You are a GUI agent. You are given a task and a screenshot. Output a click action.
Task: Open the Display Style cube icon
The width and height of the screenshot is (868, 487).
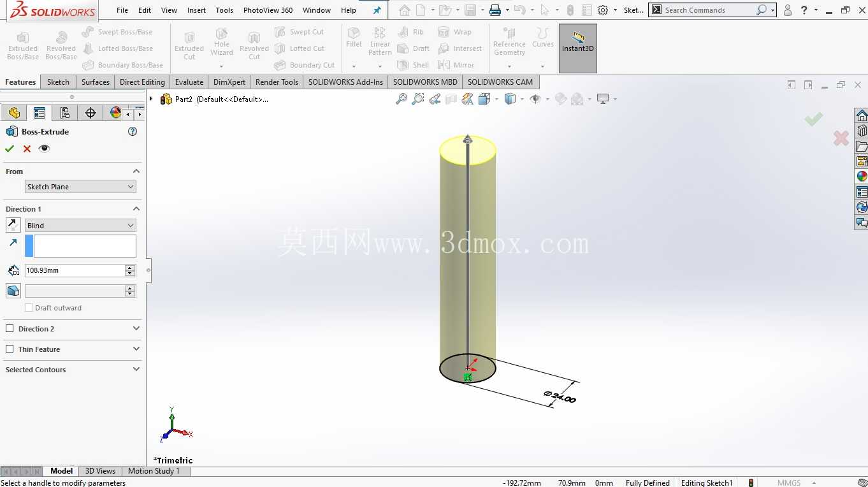tap(510, 99)
